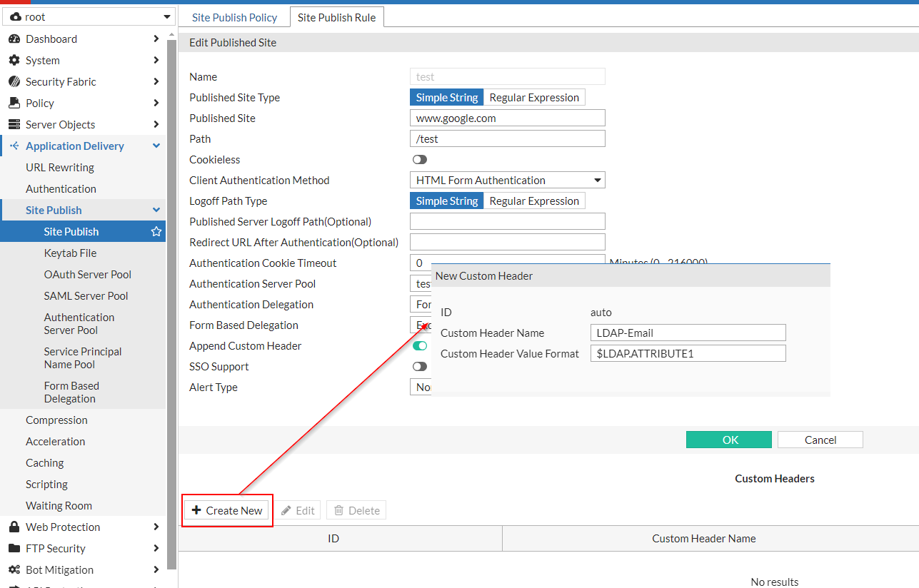Viewport: 919px width, 588px height.
Task: Open the Client Authentication Method dropdown
Action: (x=507, y=181)
